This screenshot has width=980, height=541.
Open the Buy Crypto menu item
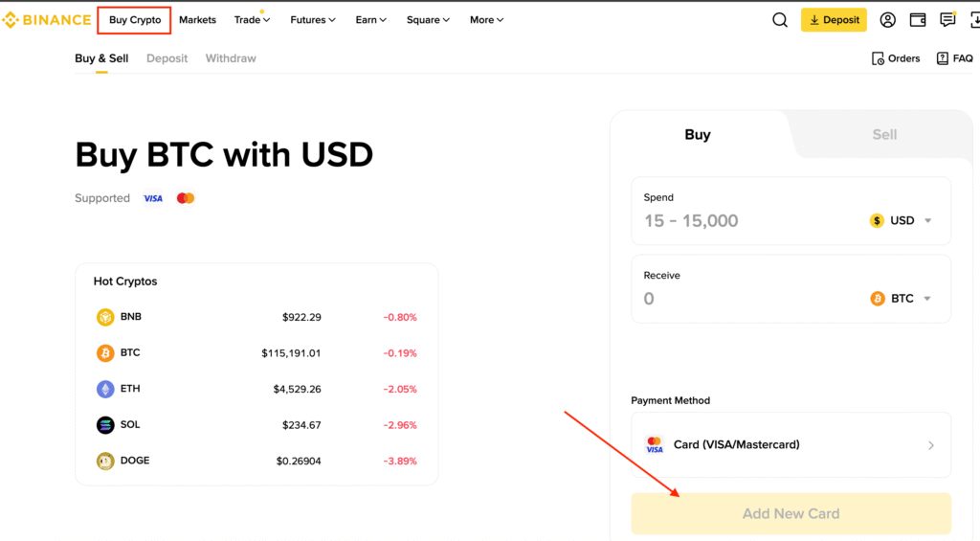tap(135, 20)
